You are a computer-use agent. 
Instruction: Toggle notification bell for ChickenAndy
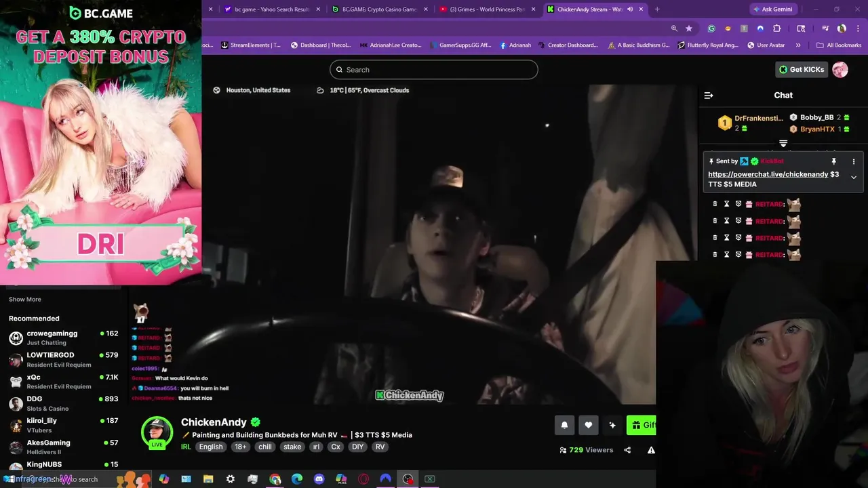[564, 425]
